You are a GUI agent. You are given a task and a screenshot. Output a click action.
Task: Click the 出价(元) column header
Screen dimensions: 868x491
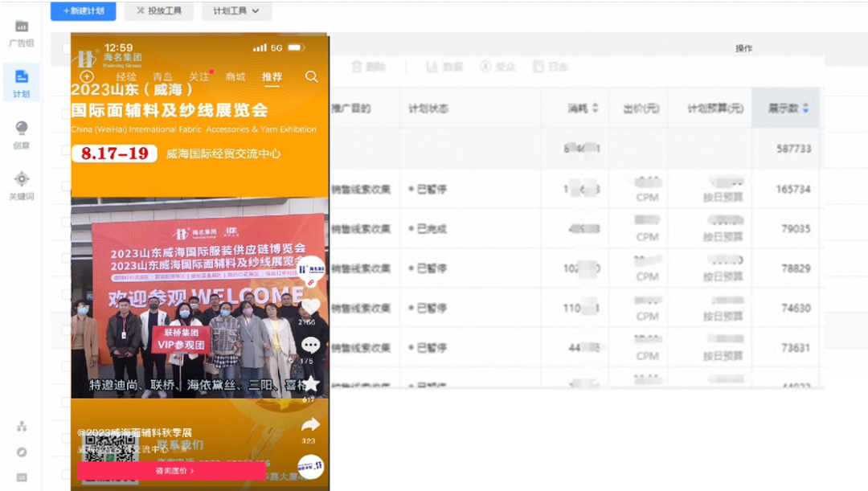click(641, 108)
